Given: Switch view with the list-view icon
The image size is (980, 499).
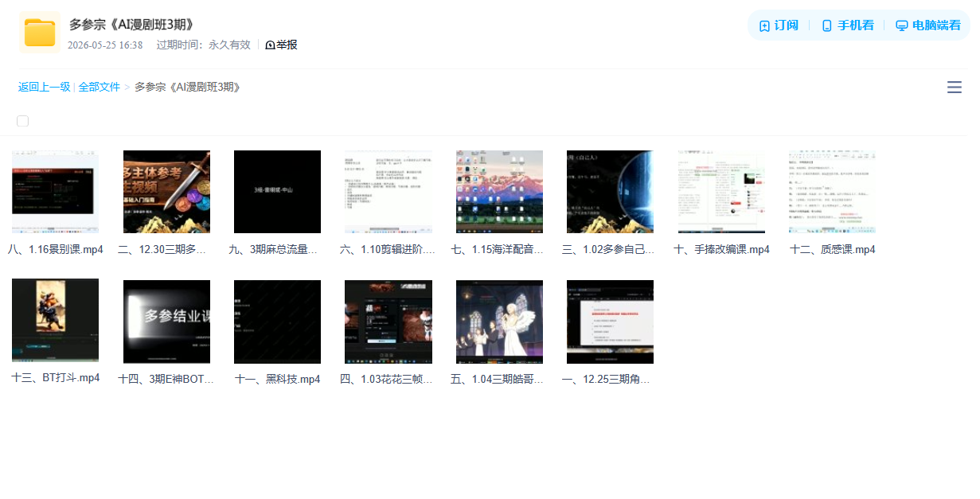Looking at the screenshot, I should (954, 88).
